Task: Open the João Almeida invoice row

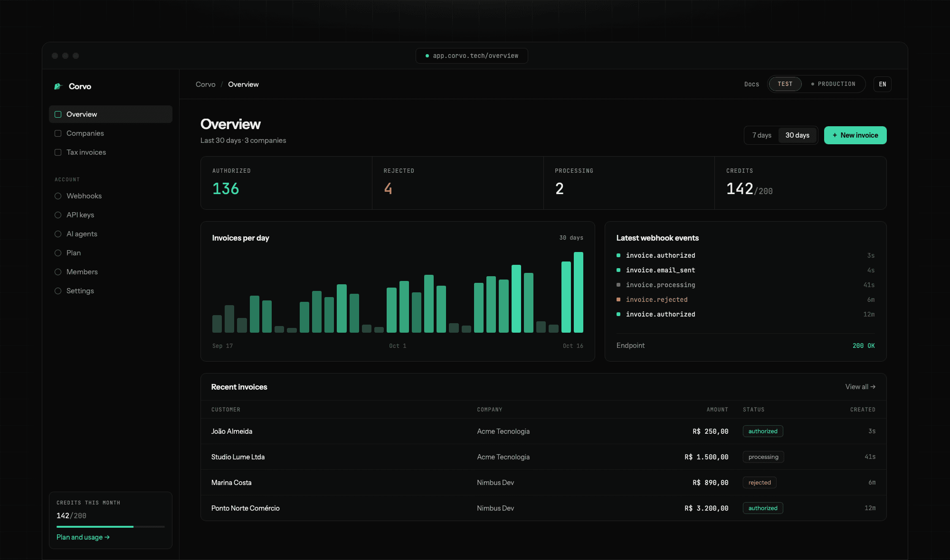Action: [543, 431]
